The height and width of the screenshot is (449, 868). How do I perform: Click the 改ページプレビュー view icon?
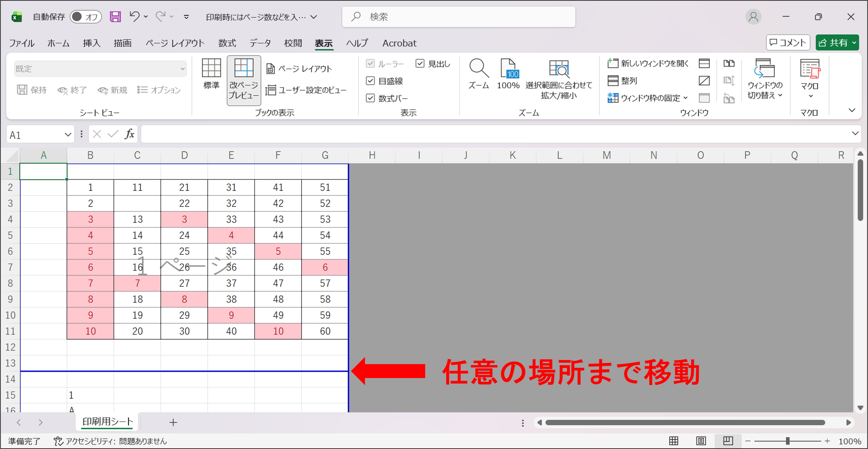coord(244,79)
